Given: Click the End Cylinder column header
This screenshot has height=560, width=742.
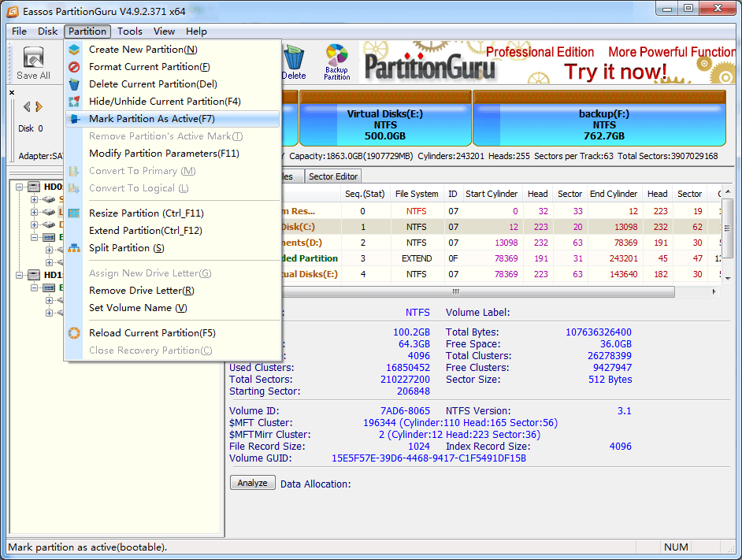Looking at the screenshot, I should point(614,194).
